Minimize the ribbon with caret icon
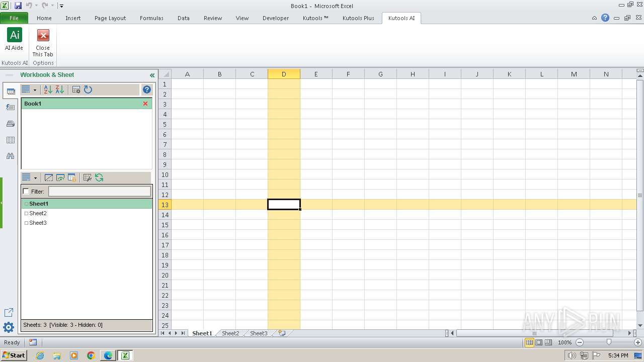This screenshot has width=644, height=362. tap(595, 18)
